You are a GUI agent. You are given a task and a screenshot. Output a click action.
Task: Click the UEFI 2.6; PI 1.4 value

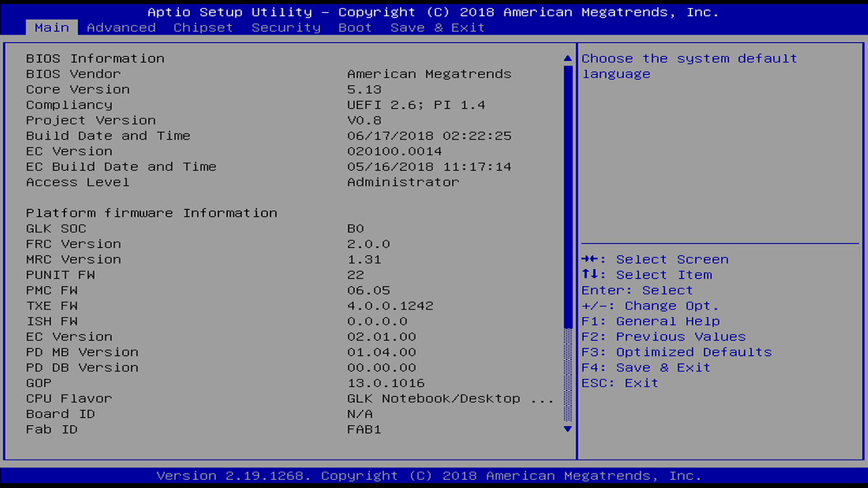click(416, 105)
